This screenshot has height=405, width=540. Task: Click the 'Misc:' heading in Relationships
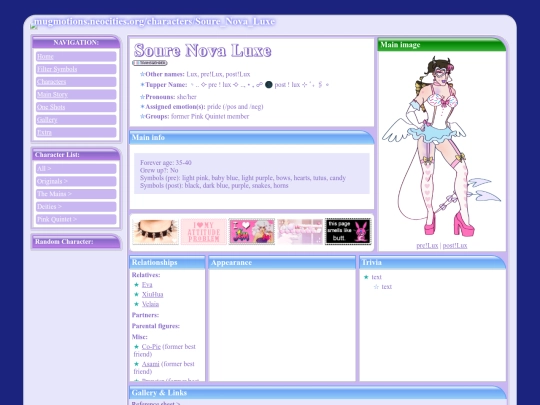(139, 337)
